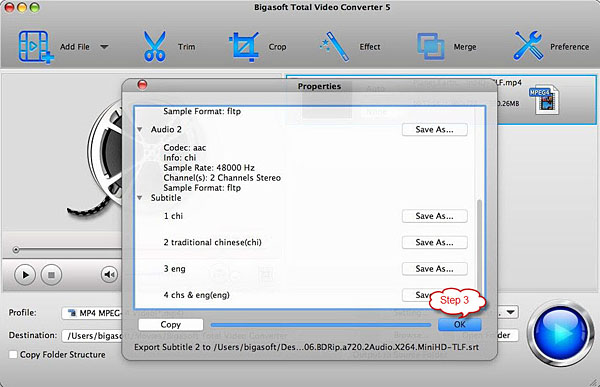Close the Properties dialog
The image size is (600, 387).
pos(142,85)
